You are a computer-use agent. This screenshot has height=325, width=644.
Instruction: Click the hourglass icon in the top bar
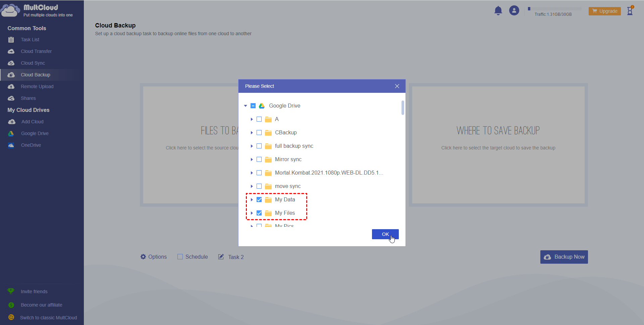[630, 11]
